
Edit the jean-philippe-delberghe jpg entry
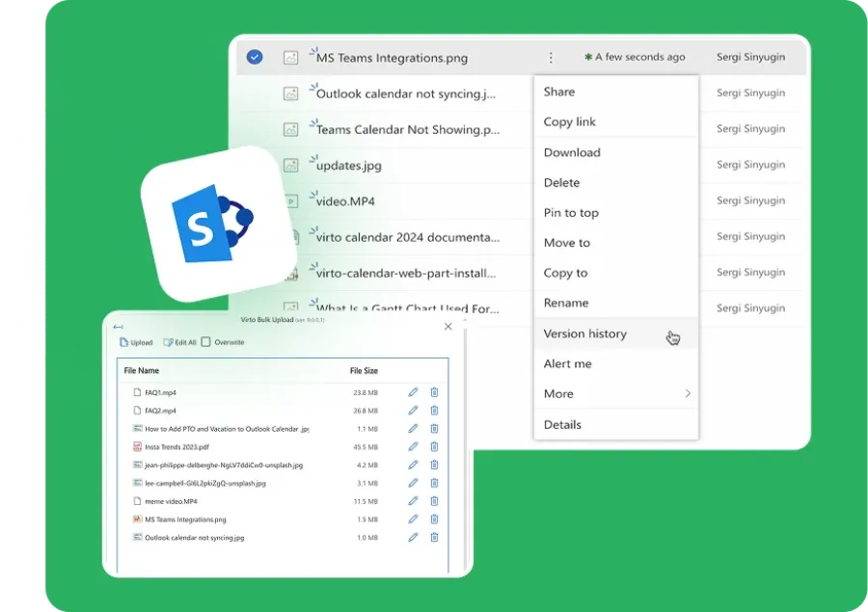tap(413, 465)
